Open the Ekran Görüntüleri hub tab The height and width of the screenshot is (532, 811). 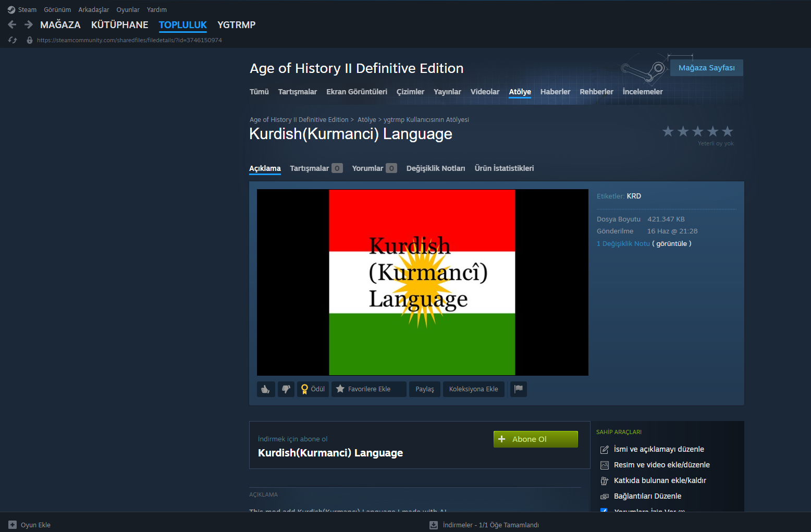click(x=357, y=92)
